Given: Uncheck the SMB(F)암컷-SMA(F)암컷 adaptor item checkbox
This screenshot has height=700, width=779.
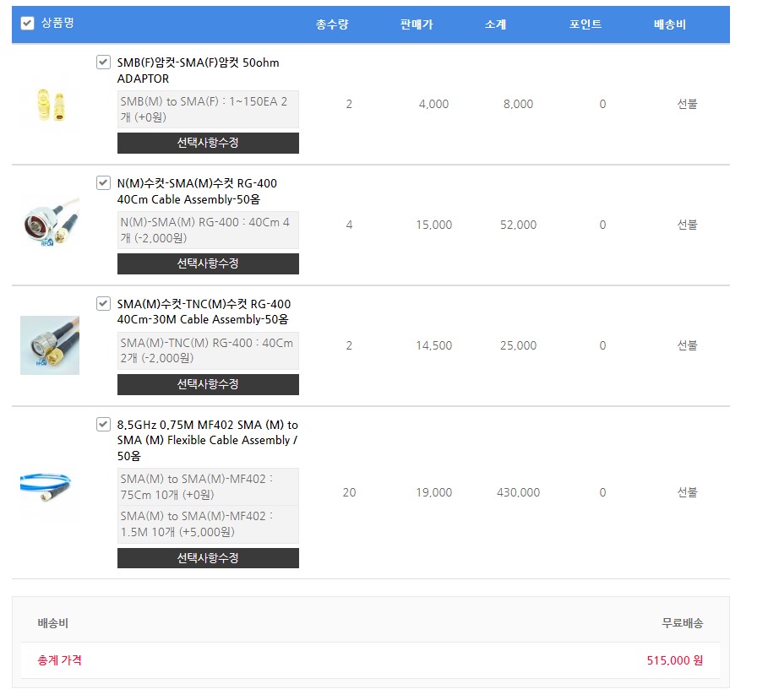Looking at the screenshot, I should pyautogui.click(x=103, y=62).
